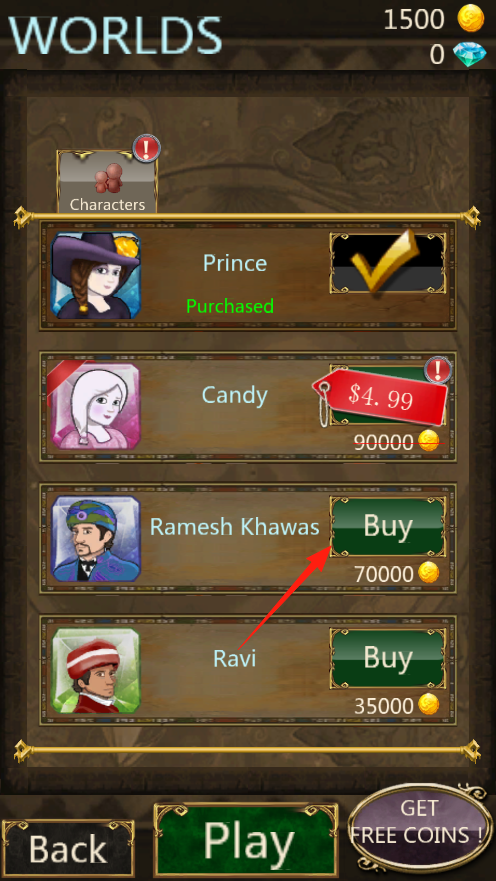Image resolution: width=496 pixels, height=881 pixels.
Task: Click the Purchased label under Prince
Action: [x=230, y=306]
